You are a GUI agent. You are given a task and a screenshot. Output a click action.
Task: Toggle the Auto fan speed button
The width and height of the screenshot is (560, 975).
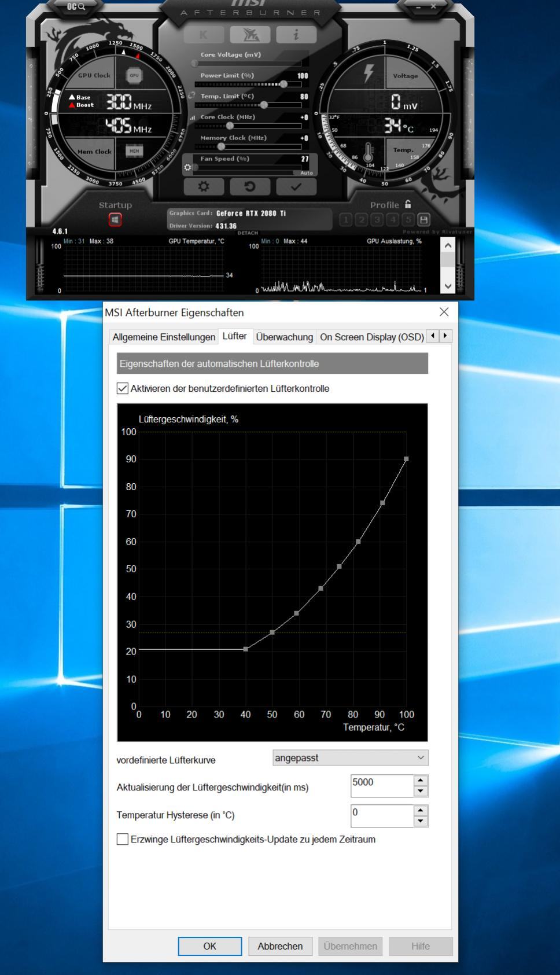point(307,173)
